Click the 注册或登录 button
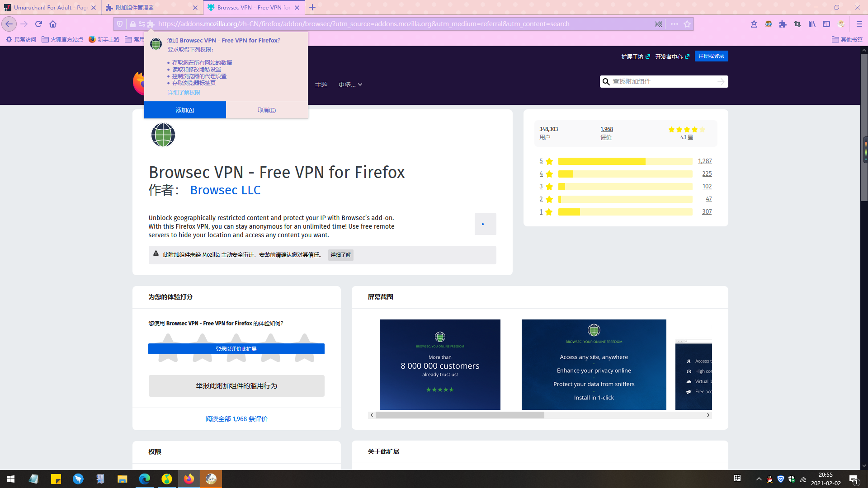 [711, 56]
